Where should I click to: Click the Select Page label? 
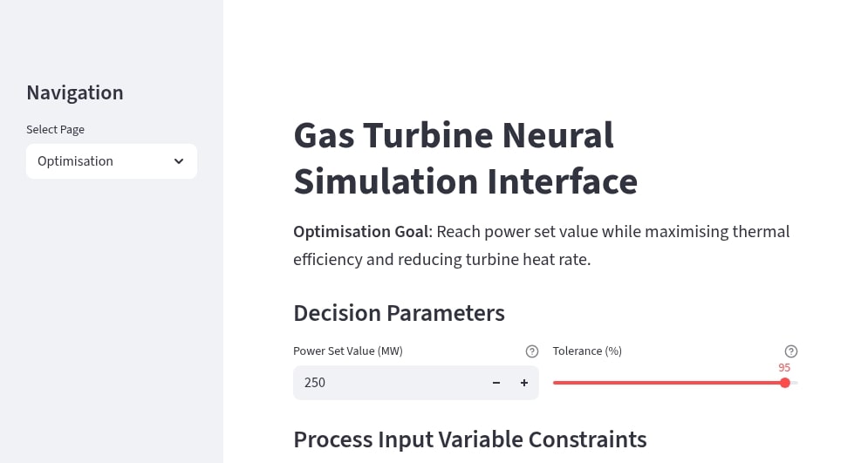[x=55, y=130]
